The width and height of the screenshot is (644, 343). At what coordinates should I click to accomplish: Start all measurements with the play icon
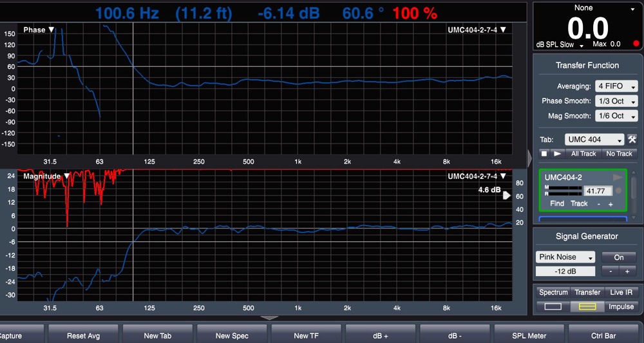(557, 153)
